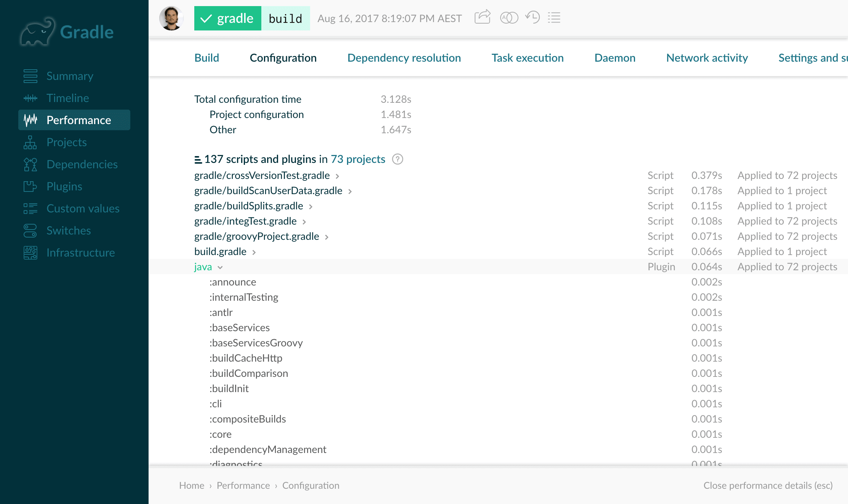Click Configuration in the breadcrumb
The height and width of the screenshot is (504, 848).
[x=311, y=485]
